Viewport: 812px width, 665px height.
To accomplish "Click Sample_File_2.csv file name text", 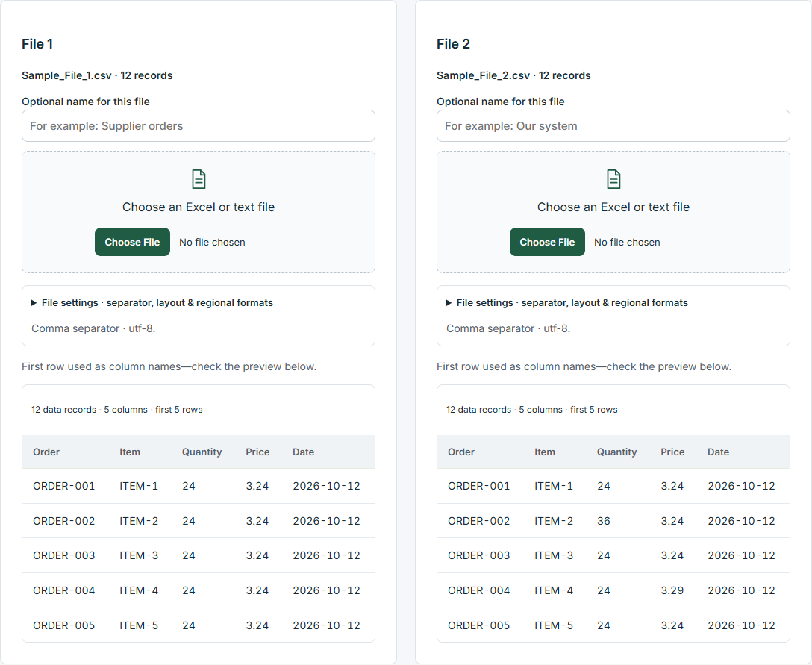I will (x=483, y=75).
